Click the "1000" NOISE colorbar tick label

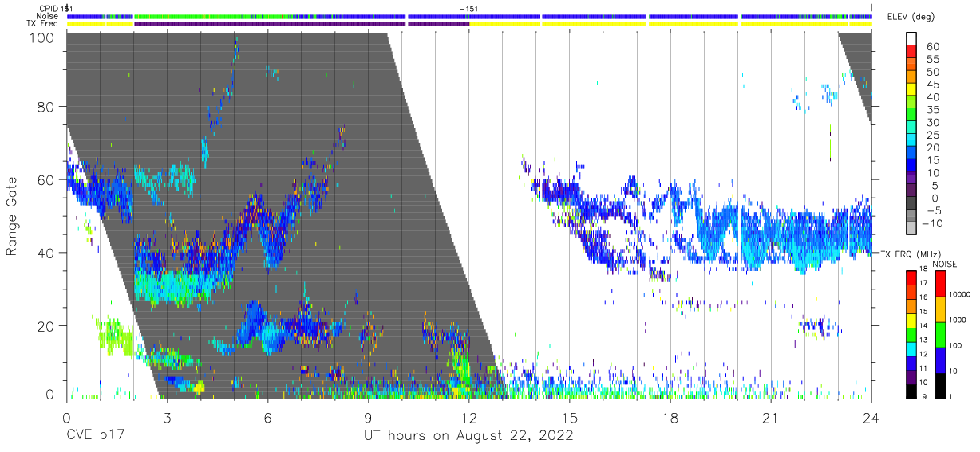tap(957, 320)
